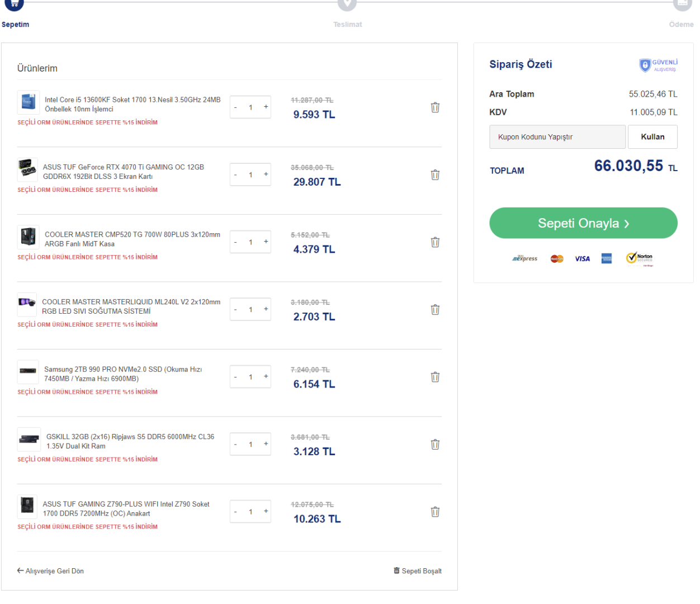Screen dimensions: 700x604
Task: Delete Samsung 990 PRO SSD from cart
Action: 435,377
